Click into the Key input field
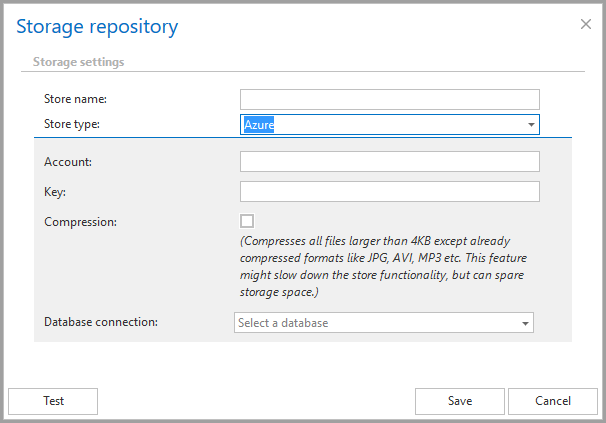Image resolution: width=606 pixels, height=423 pixels. [x=389, y=192]
